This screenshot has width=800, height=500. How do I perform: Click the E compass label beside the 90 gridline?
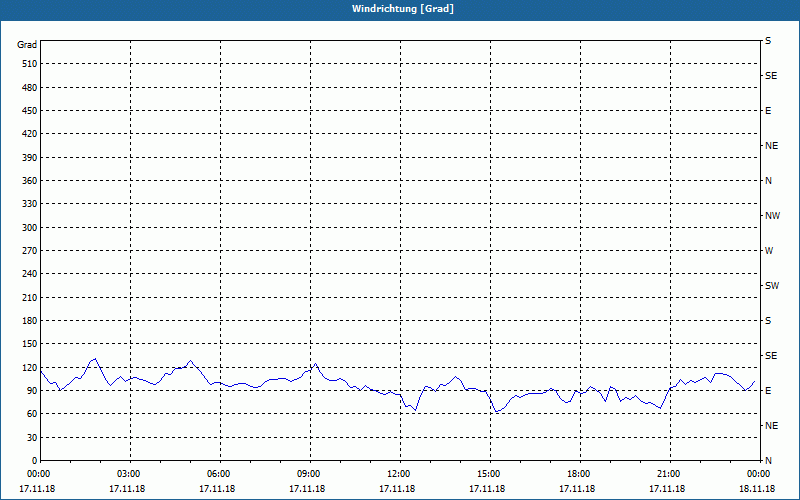[768, 390]
